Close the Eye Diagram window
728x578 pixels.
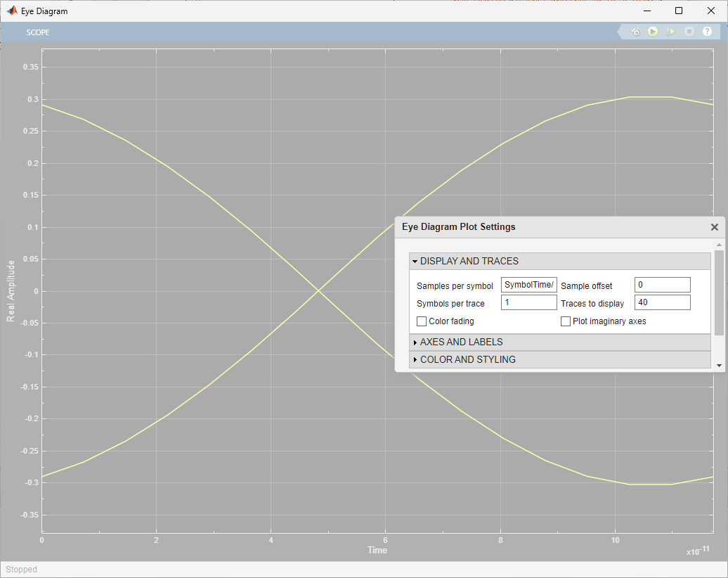tap(711, 11)
